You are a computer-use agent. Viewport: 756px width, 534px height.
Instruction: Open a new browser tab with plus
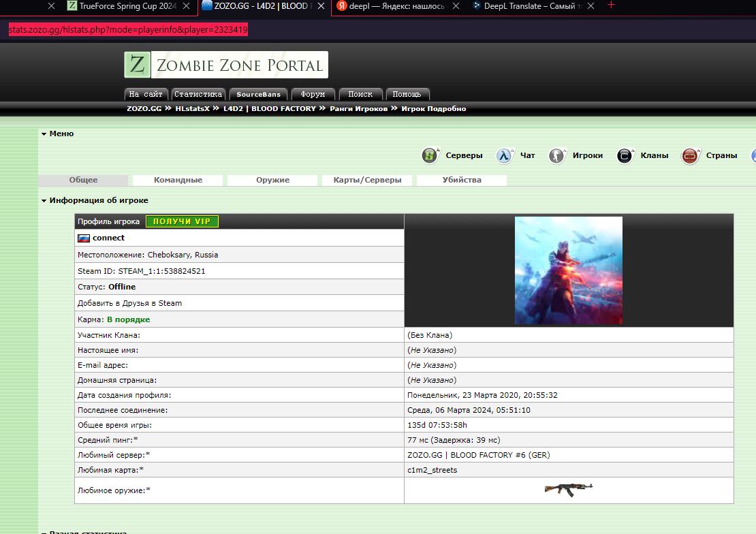click(611, 5)
